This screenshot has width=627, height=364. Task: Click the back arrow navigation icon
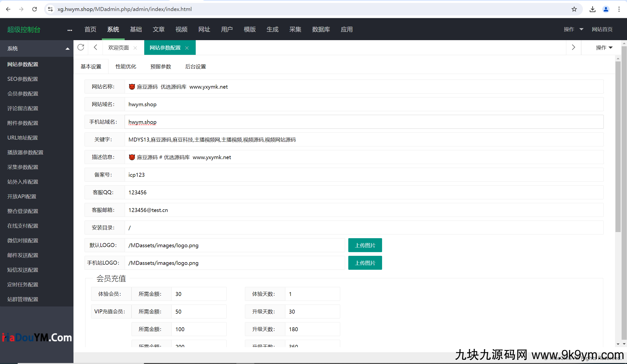click(x=8, y=9)
